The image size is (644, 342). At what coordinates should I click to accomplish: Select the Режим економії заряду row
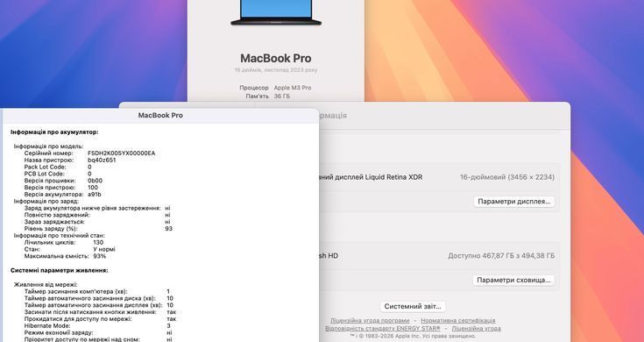point(98,332)
